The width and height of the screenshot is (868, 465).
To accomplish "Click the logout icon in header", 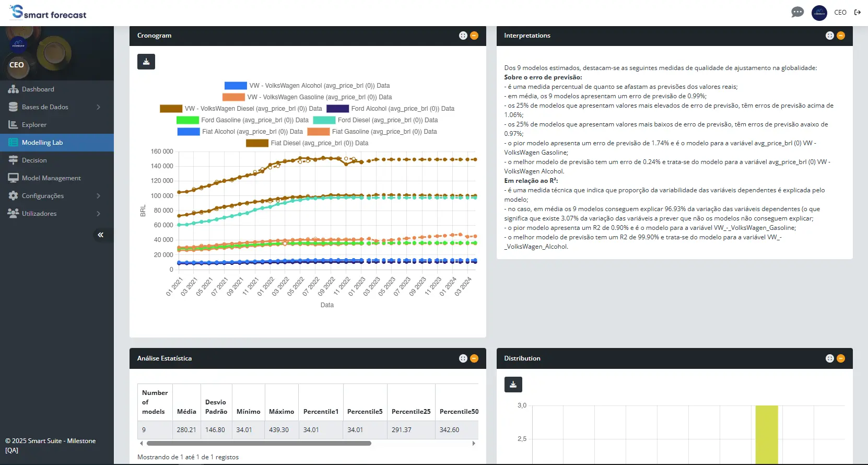I will [x=858, y=13].
